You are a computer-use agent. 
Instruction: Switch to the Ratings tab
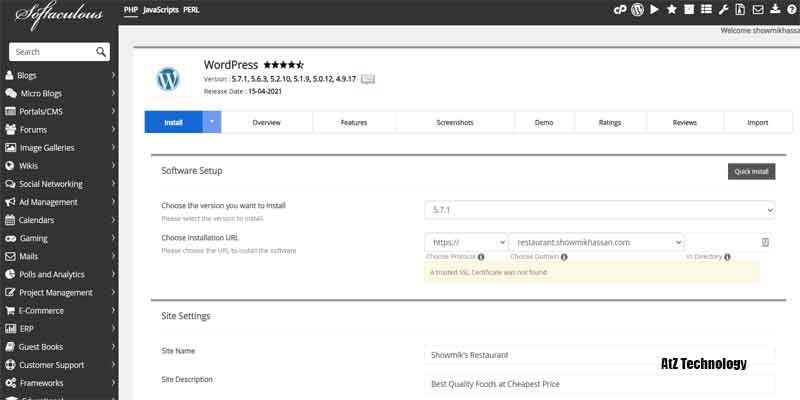(x=610, y=122)
